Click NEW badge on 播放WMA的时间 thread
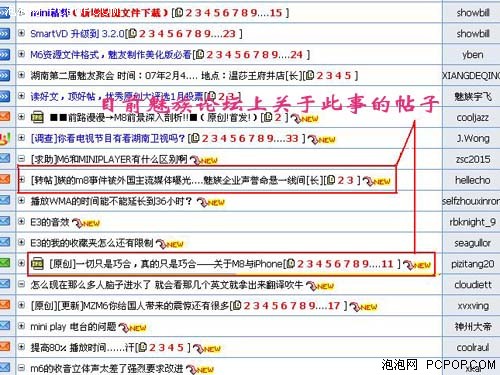Screen dimensions: 500x375 click(211, 202)
